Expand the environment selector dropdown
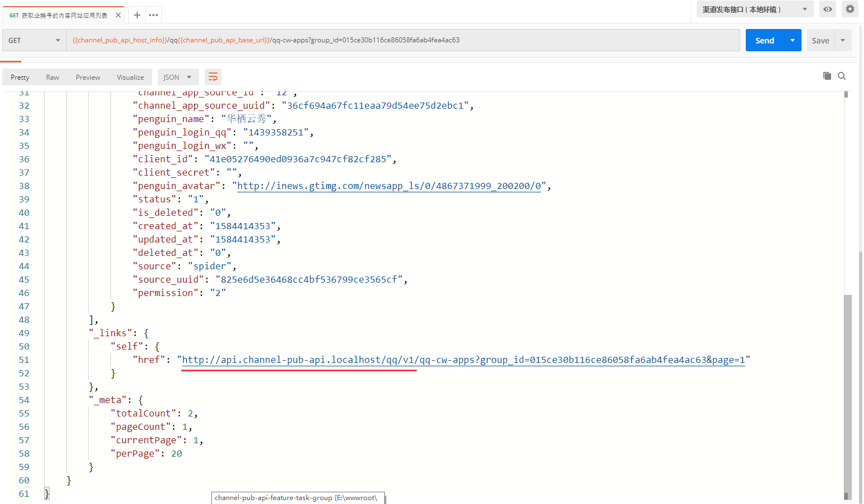The height and width of the screenshot is (504, 864). click(755, 9)
